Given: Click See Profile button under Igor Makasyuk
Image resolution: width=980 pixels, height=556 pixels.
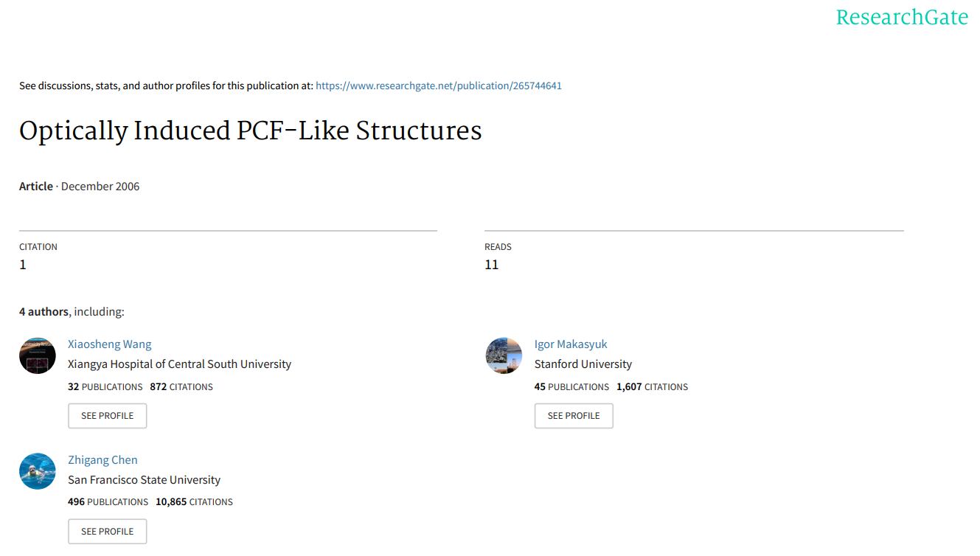Looking at the screenshot, I should [574, 416].
